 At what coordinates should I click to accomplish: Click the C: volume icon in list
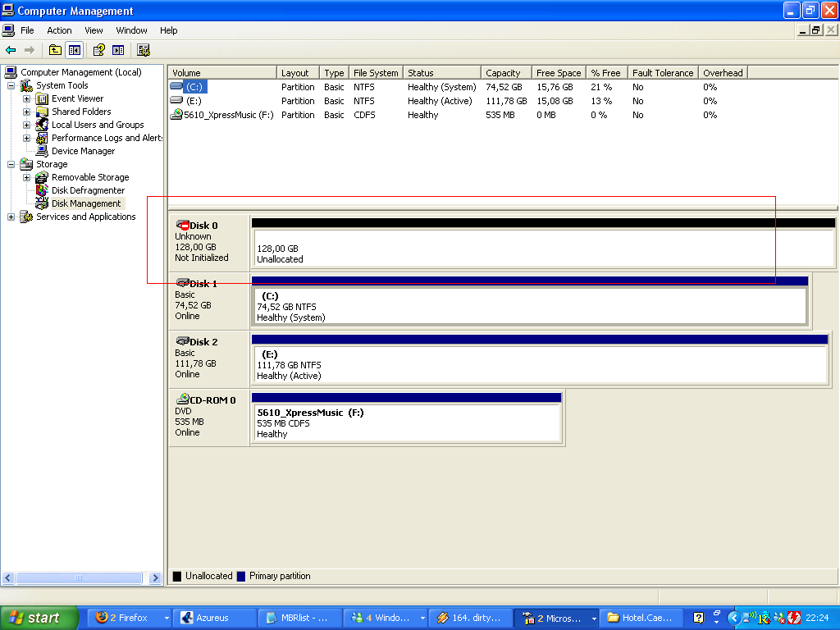pos(176,87)
